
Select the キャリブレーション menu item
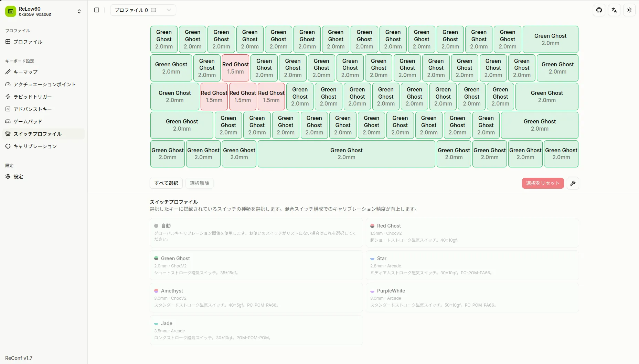click(x=43, y=146)
